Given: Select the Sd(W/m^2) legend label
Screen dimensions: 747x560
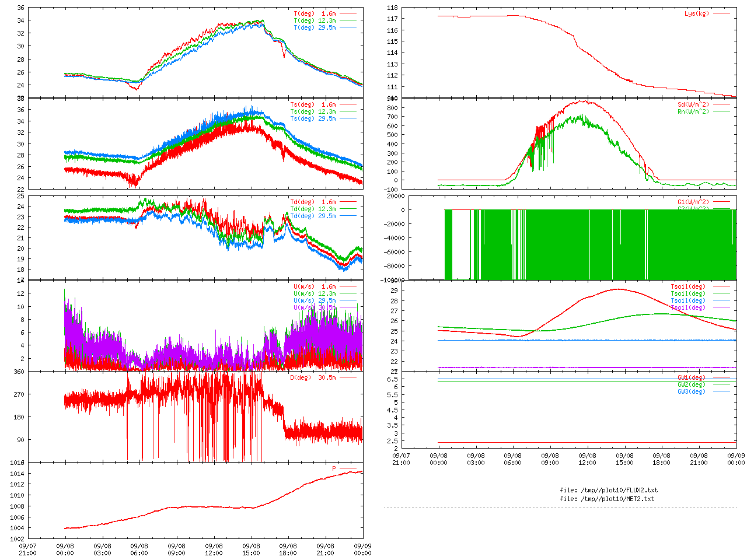Looking at the screenshot, I should 693,104.
